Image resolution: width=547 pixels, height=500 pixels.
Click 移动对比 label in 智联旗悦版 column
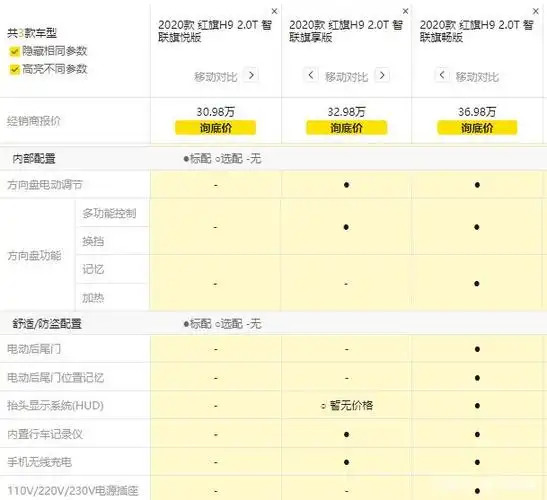pos(216,77)
